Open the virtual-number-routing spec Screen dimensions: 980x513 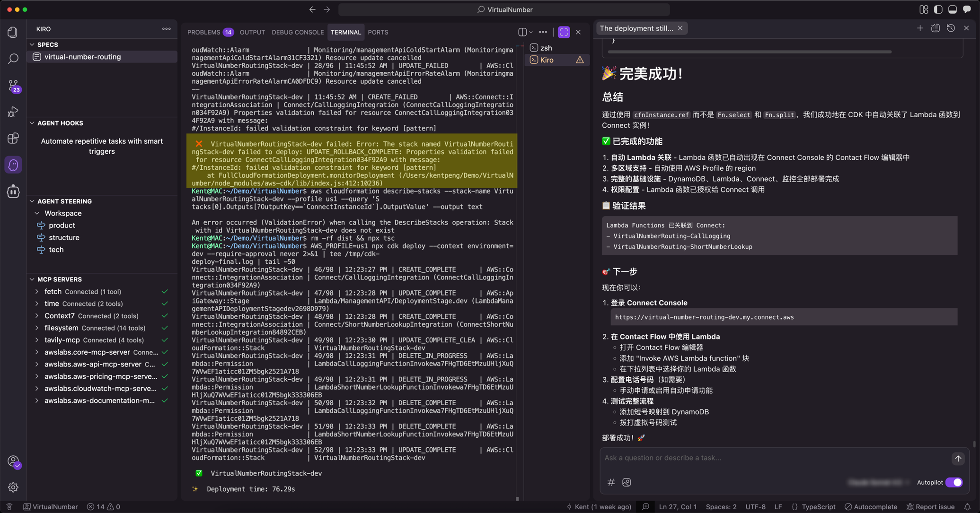(x=82, y=57)
